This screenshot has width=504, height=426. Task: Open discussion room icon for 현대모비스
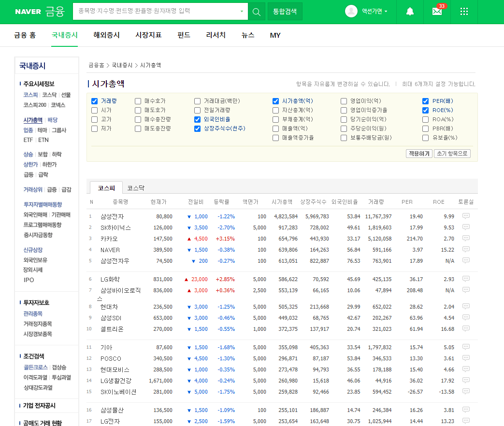point(466,369)
